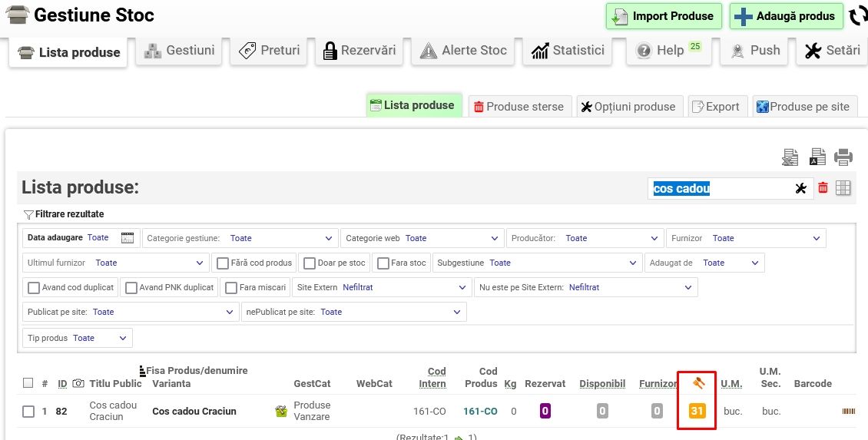Export product list to Excel

coord(790,157)
